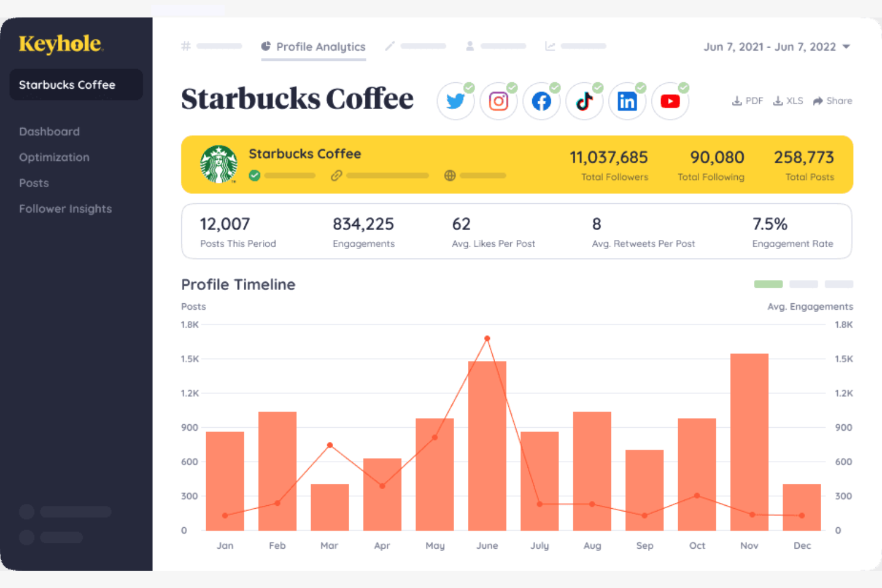Click the Facebook icon
The width and height of the screenshot is (882, 588).
[541, 101]
